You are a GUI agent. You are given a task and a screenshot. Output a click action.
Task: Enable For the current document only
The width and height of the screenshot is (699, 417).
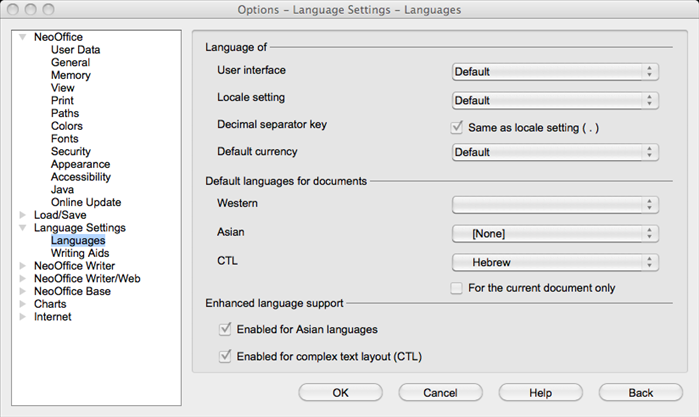(x=456, y=288)
